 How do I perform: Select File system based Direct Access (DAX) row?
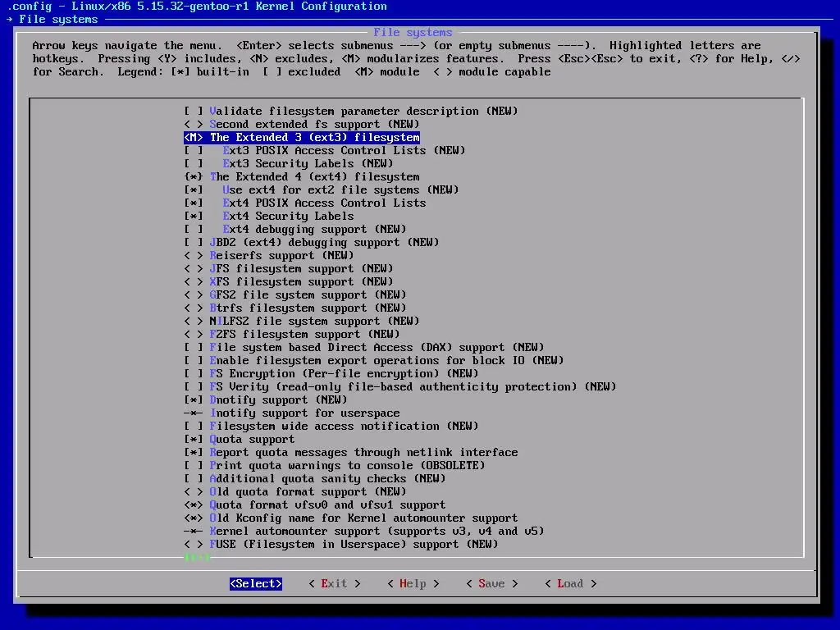click(364, 347)
